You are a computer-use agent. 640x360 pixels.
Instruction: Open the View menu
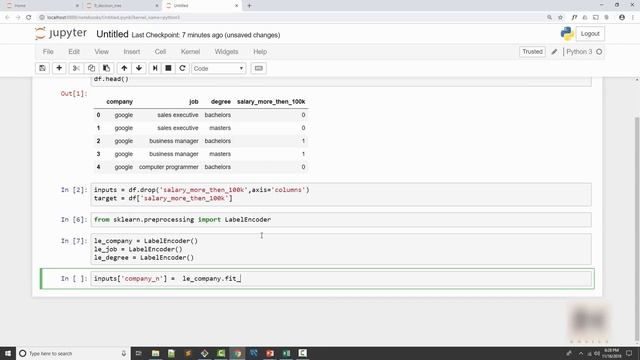102,52
